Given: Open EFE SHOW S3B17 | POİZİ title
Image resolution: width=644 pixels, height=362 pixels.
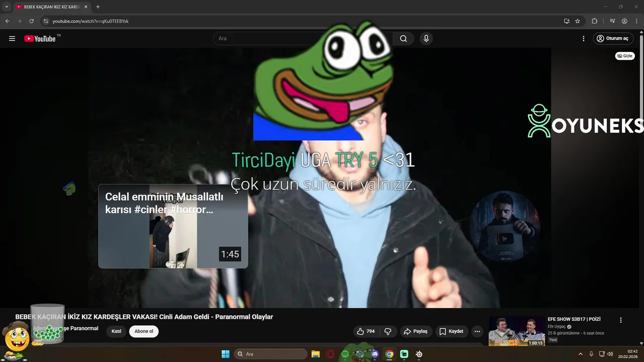Looking at the screenshot, I should tap(574, 319).
